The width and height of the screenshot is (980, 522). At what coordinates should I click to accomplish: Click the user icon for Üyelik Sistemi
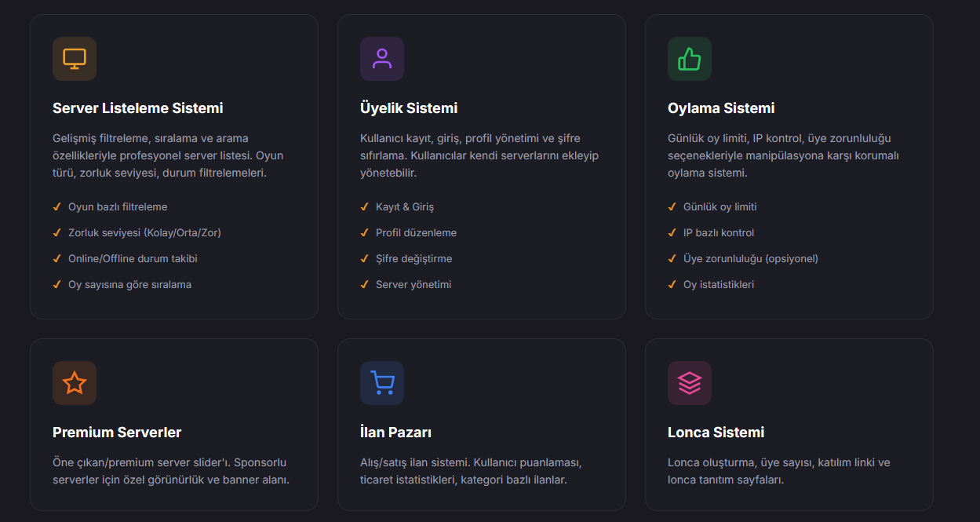(382, 59)
